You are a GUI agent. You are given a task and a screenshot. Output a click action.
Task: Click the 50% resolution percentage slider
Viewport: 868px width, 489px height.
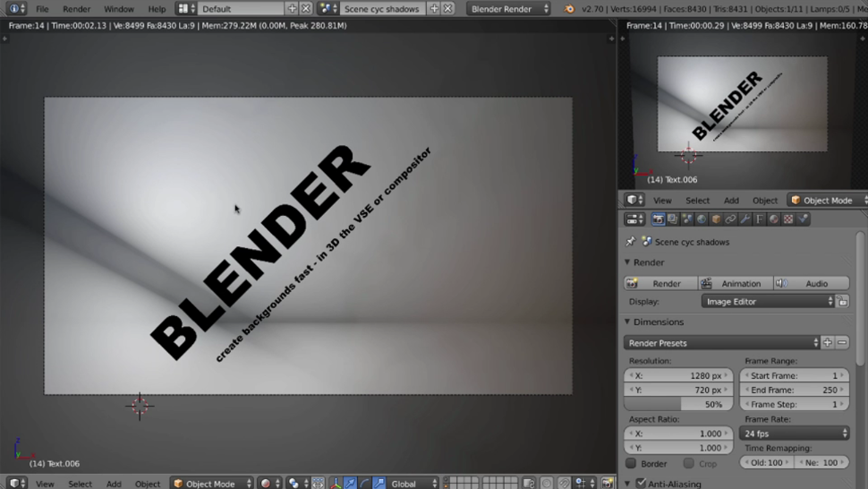tap(678, 404)
